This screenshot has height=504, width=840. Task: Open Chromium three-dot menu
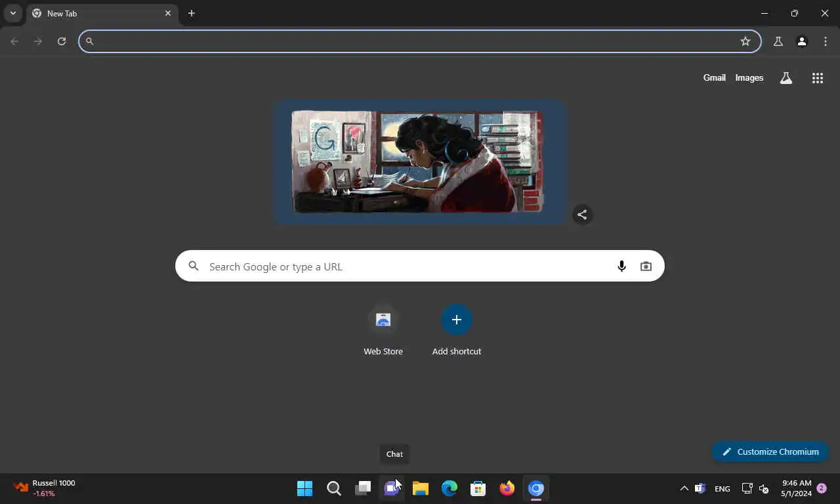826,41
